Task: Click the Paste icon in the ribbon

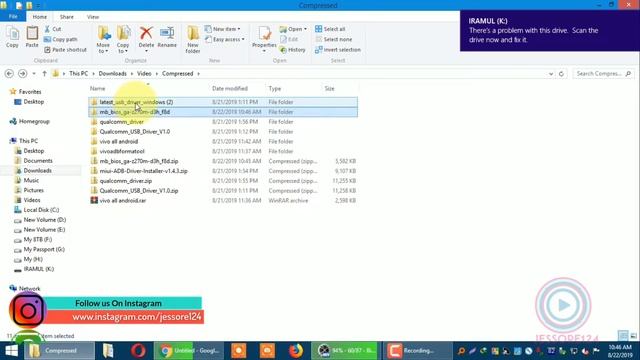Action: (x=32, y=36)
